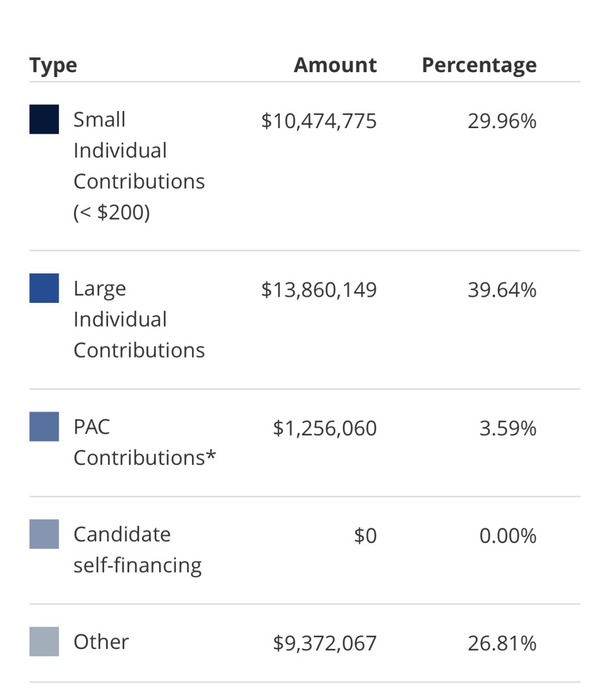Click the $13,860,149 amount
Image resolution: width=610 pixels, height=700 pixels.
tap(319, 290)
